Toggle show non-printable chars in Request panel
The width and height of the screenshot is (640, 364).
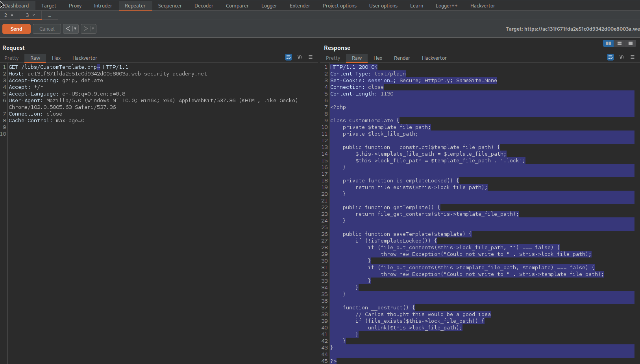tap(300, 57)
